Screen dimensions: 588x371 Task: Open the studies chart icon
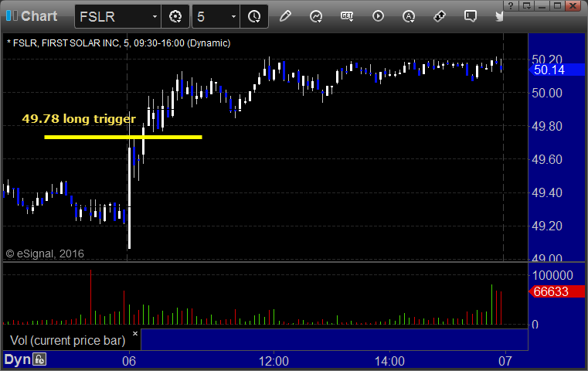[x=316, y=16]
